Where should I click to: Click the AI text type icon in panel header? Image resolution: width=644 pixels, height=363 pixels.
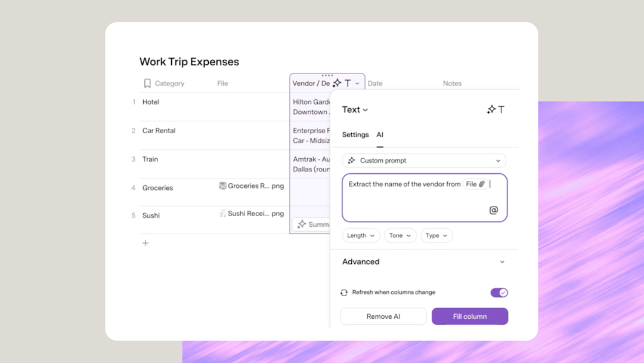pyautogui.click(x=496, y=109)
